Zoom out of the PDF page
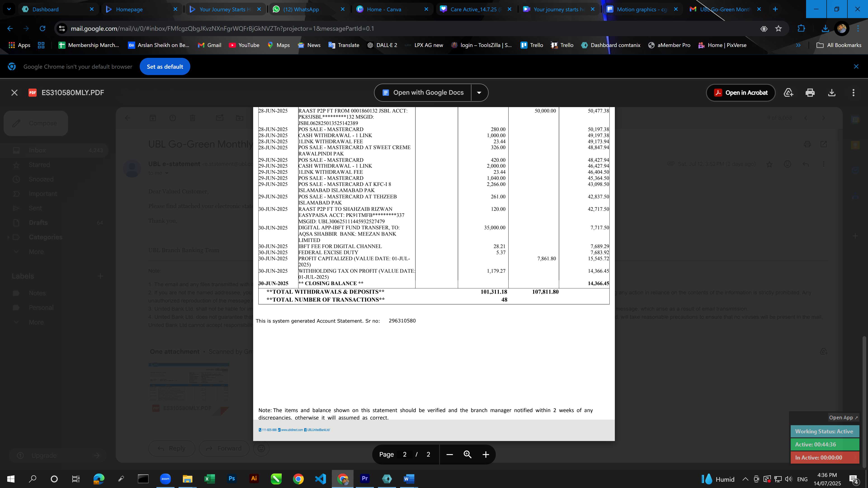This screenshot has width=868, height=488. 449,454
